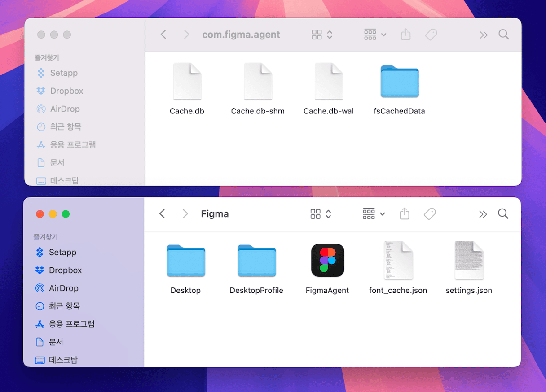Click search icon in Figma window
546x392 pixels.
pyautogui.click(x=503, y=214)
